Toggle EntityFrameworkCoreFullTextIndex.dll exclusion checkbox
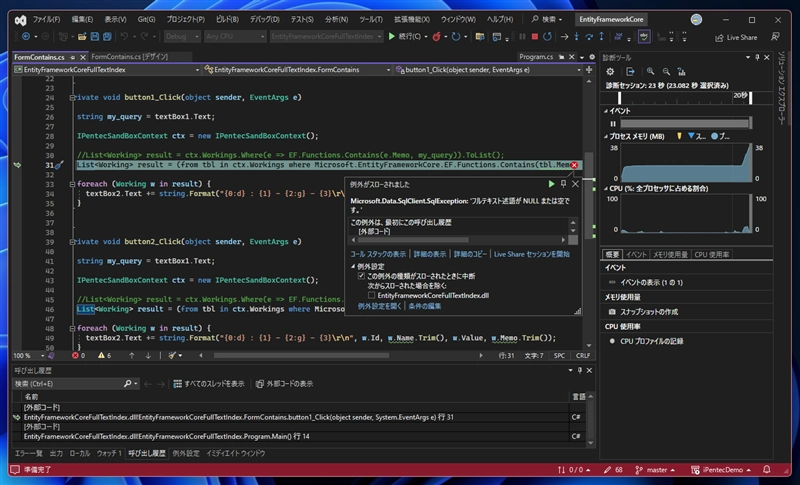 tap(371, 295)
